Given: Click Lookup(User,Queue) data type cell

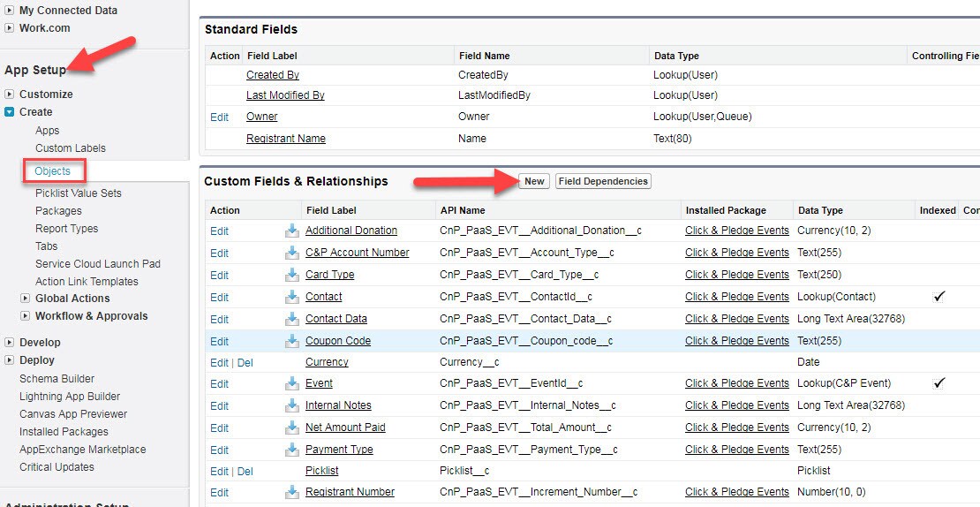Looking at the screenshot, I should tap(703, 117).
